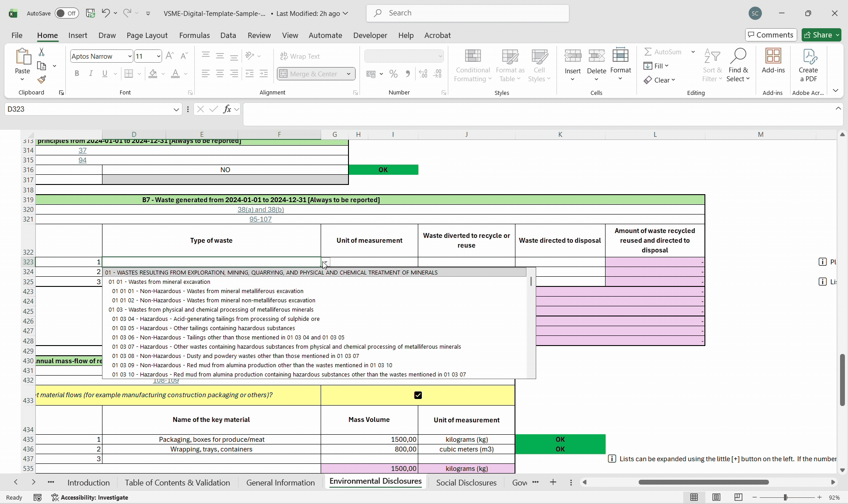This screenshot has height=504, width=848.
Task: Click the Italic formatting icon
Action: 91,74
